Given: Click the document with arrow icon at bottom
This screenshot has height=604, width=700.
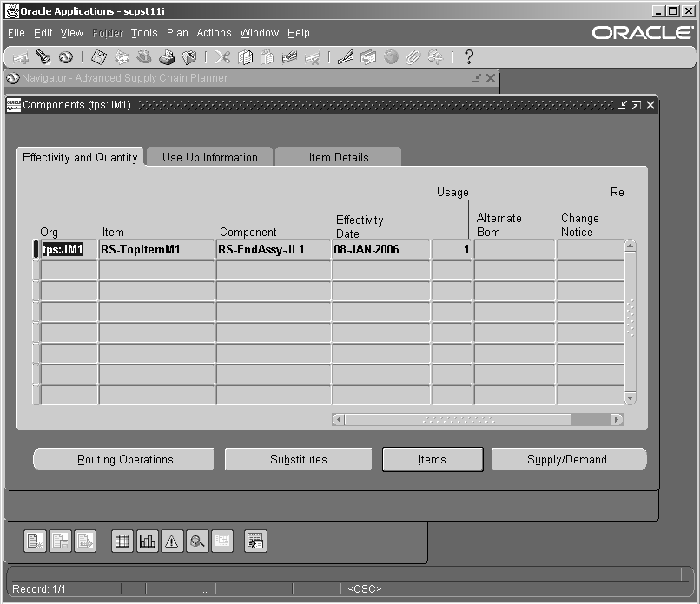Looking at the screenshot, I should 85,542.
